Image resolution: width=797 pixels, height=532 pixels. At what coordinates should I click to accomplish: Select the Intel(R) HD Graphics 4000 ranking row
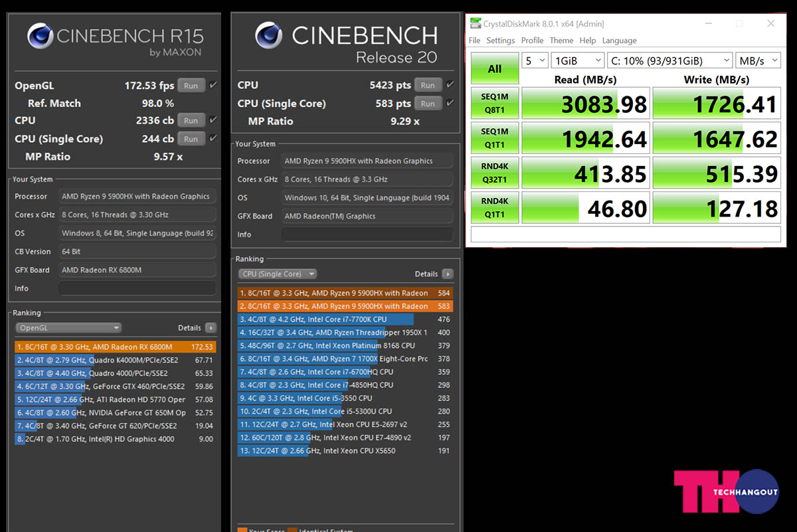point(115,439)
